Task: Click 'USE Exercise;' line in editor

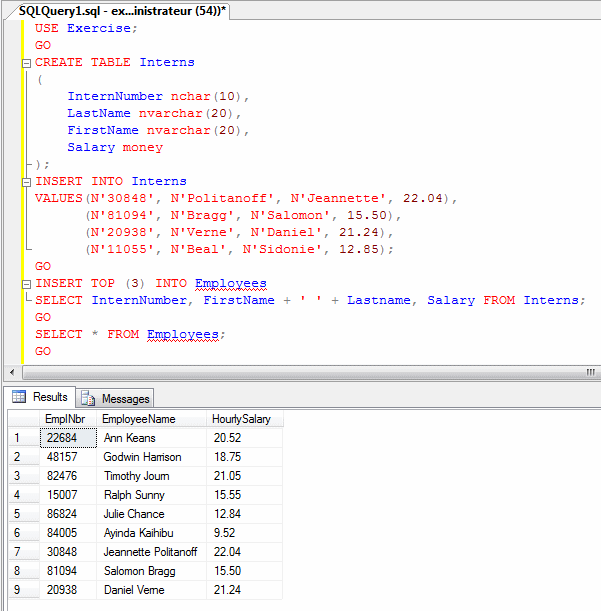Action: [86, 28]
